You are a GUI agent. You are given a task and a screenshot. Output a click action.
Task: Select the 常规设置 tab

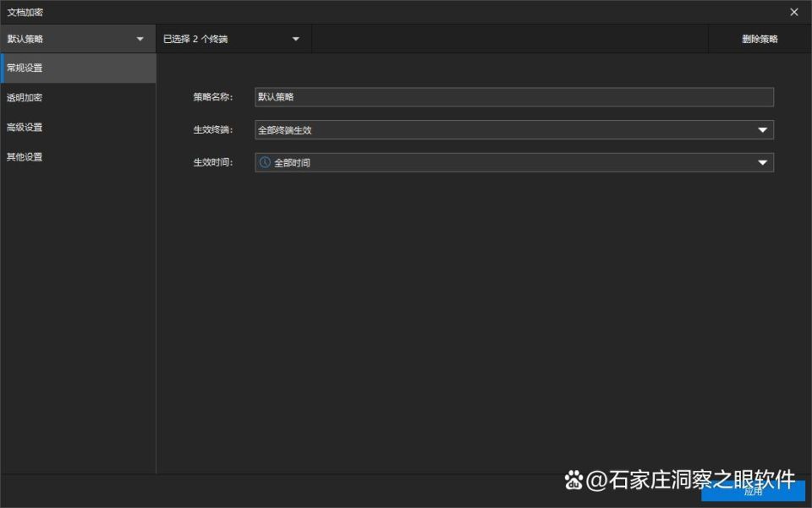78,68
